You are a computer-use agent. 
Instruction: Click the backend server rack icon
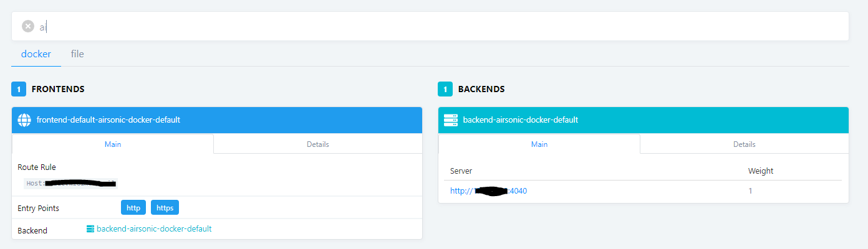point(451,120)
